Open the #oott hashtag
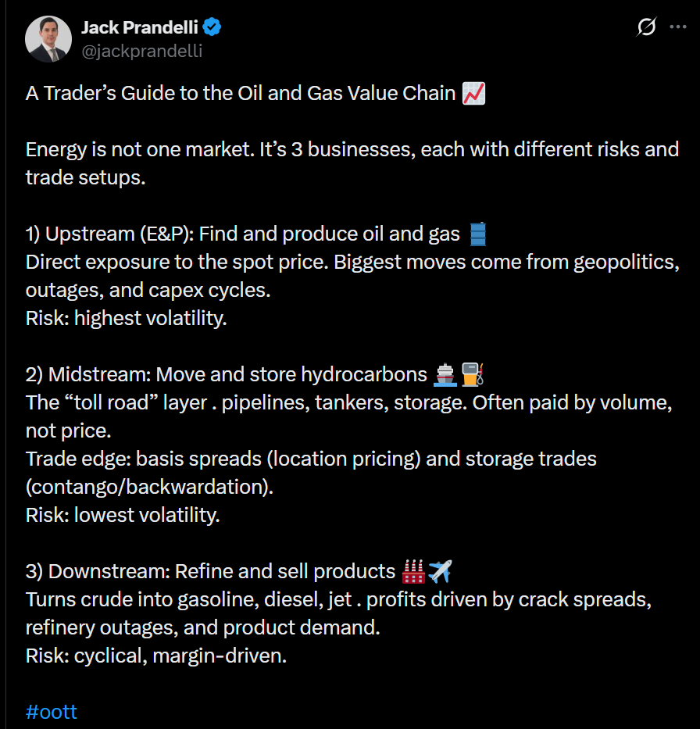This screenshot has width=700, height=729. tap(52, 712)
